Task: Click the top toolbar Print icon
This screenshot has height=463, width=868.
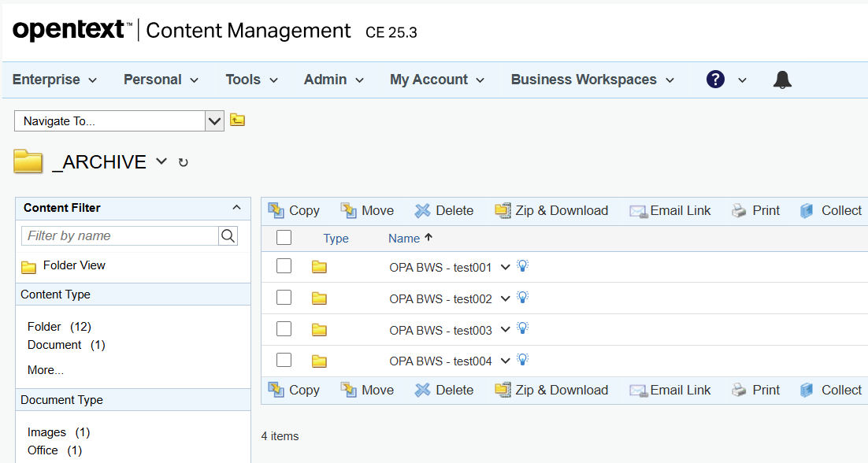Action: [739, 210]
